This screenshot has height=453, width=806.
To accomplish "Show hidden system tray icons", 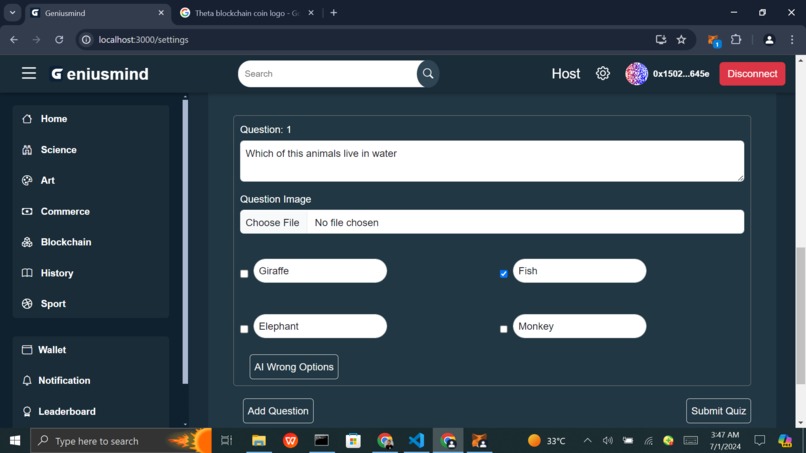I will [587, 441].
